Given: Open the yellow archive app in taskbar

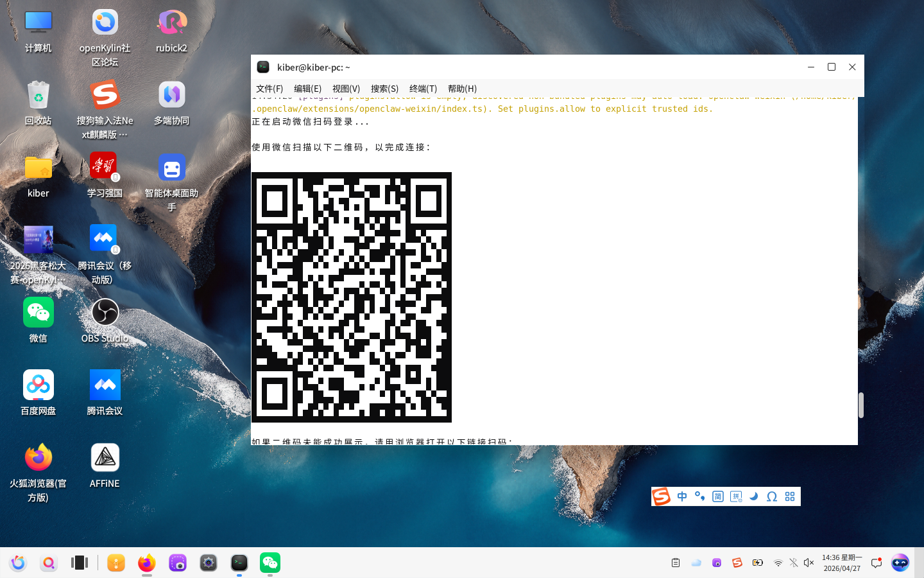Looking at the screenshot, I should (x=116, y=563).
